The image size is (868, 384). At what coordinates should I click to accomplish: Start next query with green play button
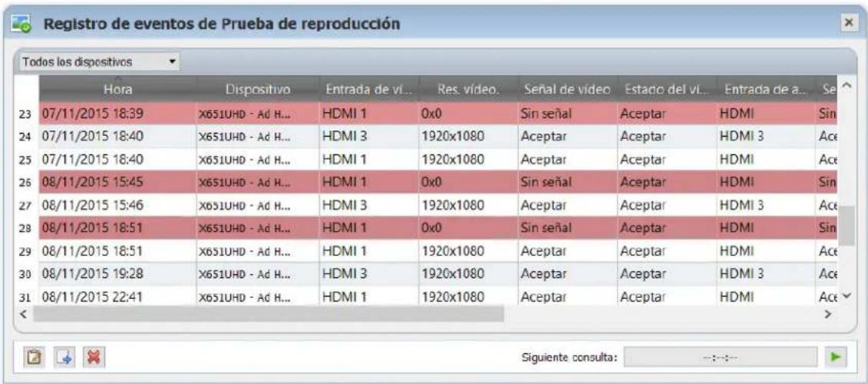(837, 356)
